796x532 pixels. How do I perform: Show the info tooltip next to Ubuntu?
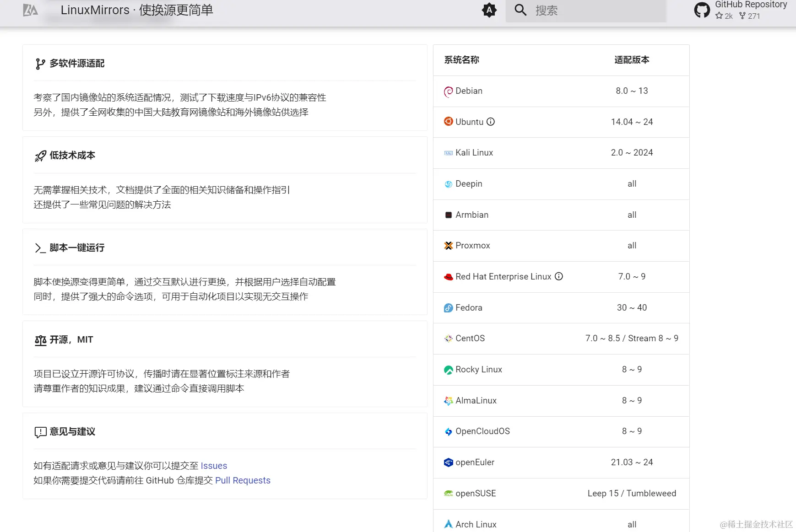pyautogui.click(x=491, y=122)
